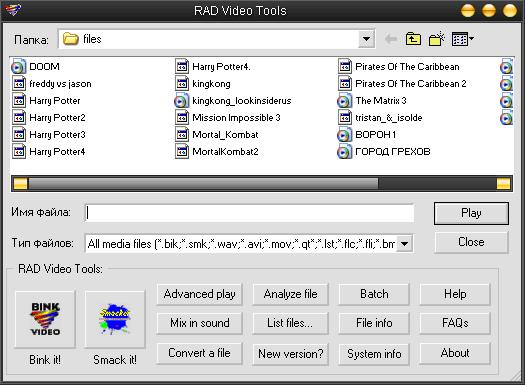Select the The Matrix 3 file icon
525x385 pixels.
pos(344,101)
